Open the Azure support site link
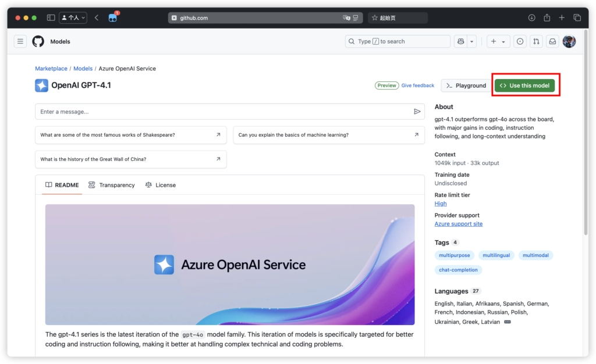 [x=459, y=224]
